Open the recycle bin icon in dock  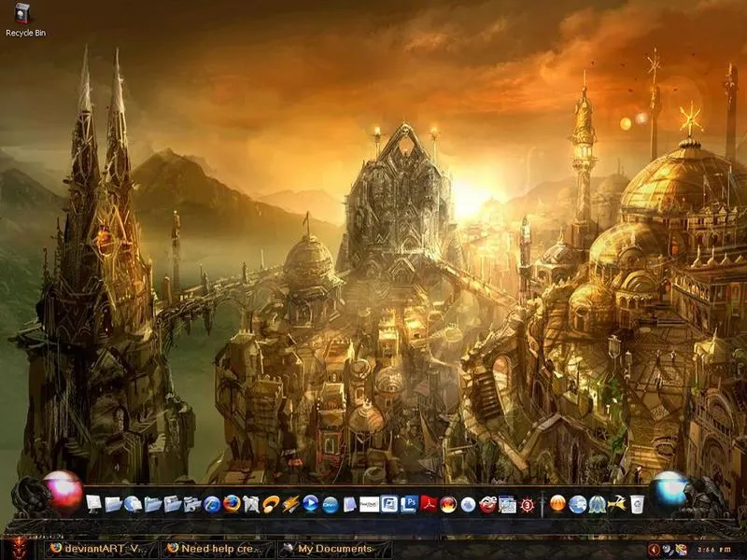(x=637, y=504)
